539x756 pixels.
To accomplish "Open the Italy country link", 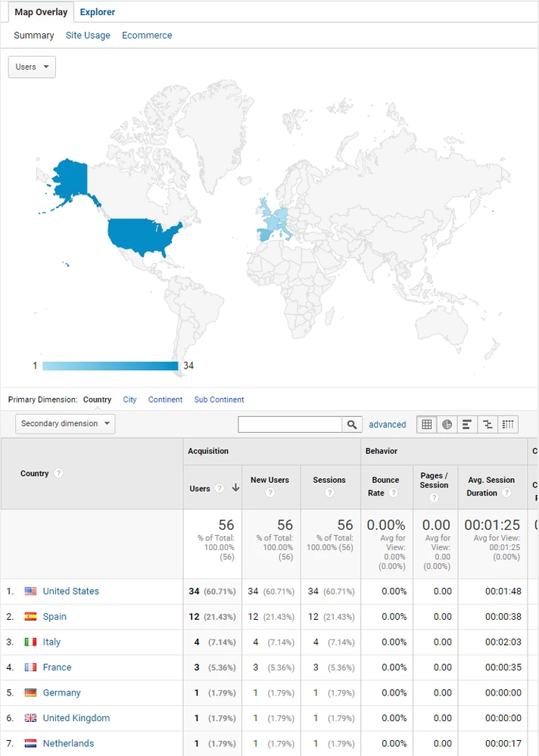I will click(51, 642).
